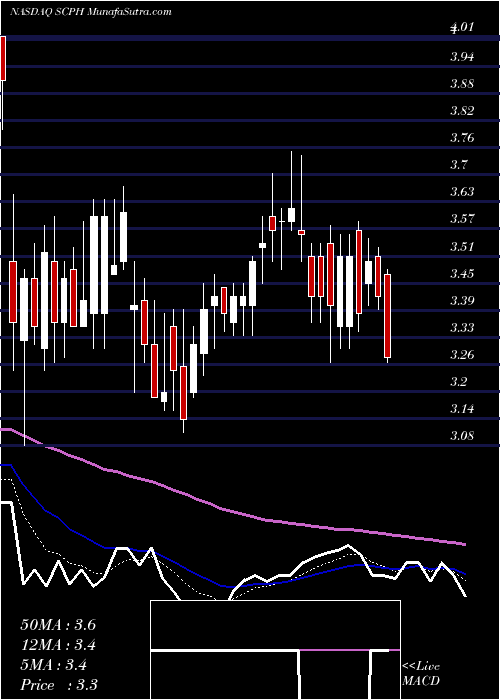The height and width of the screenshot is (700, 500).
Task: Click the 3.33 price axis label
Action: point(462,328)
